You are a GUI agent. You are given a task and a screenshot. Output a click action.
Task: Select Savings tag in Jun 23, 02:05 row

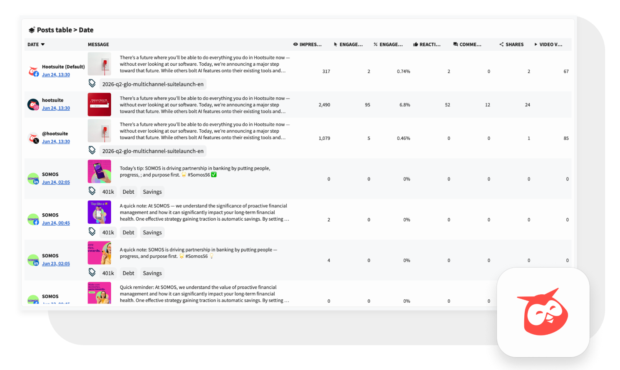pyautogui.click(x=152, y=273)
